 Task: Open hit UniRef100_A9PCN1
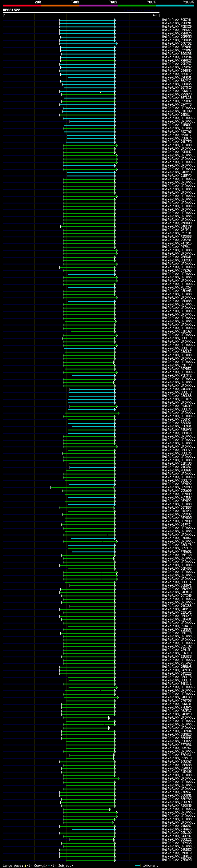tap(176, 23)
